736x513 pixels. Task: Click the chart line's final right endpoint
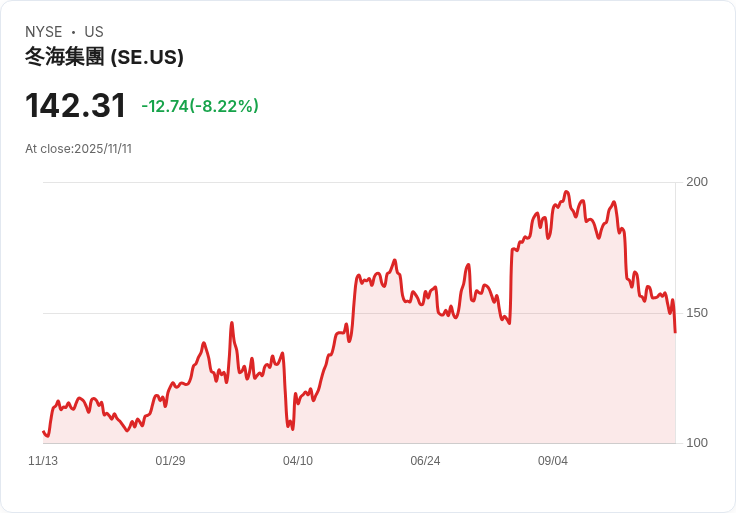click(675, 332)
